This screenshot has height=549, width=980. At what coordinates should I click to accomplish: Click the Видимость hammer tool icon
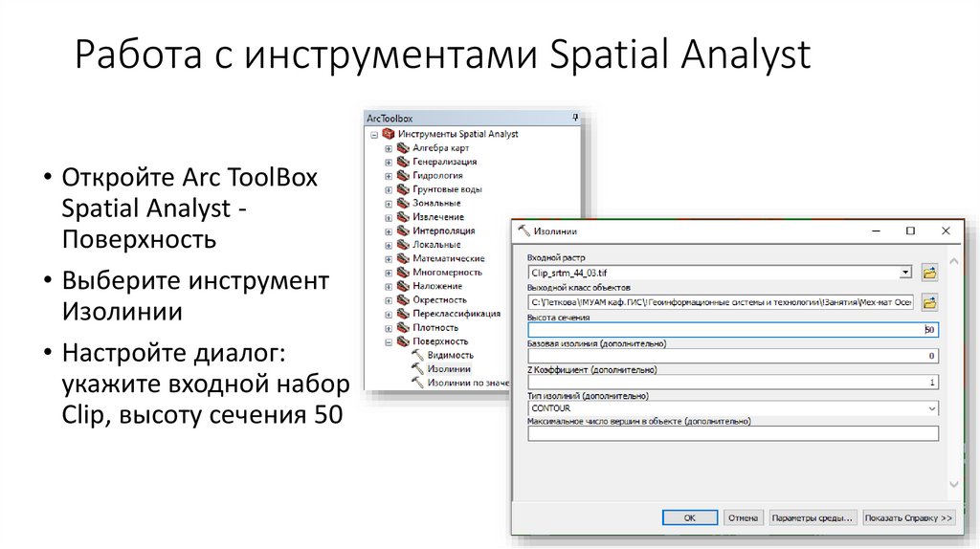[x=417, y=355]
